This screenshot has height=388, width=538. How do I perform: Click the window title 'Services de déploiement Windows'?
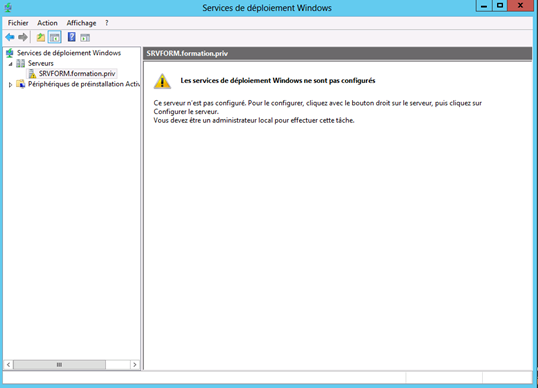click(267, 8)
